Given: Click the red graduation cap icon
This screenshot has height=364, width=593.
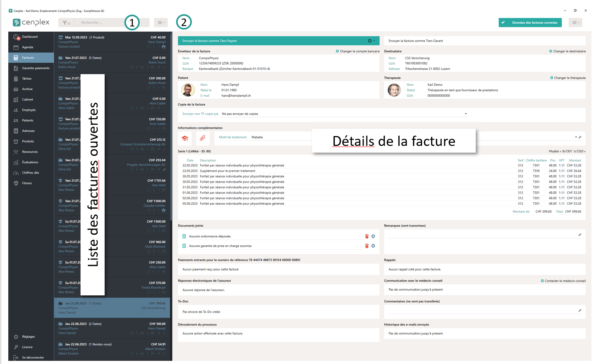Looking at the screenshot, I should pyautogui.click(x=184, y=138).
